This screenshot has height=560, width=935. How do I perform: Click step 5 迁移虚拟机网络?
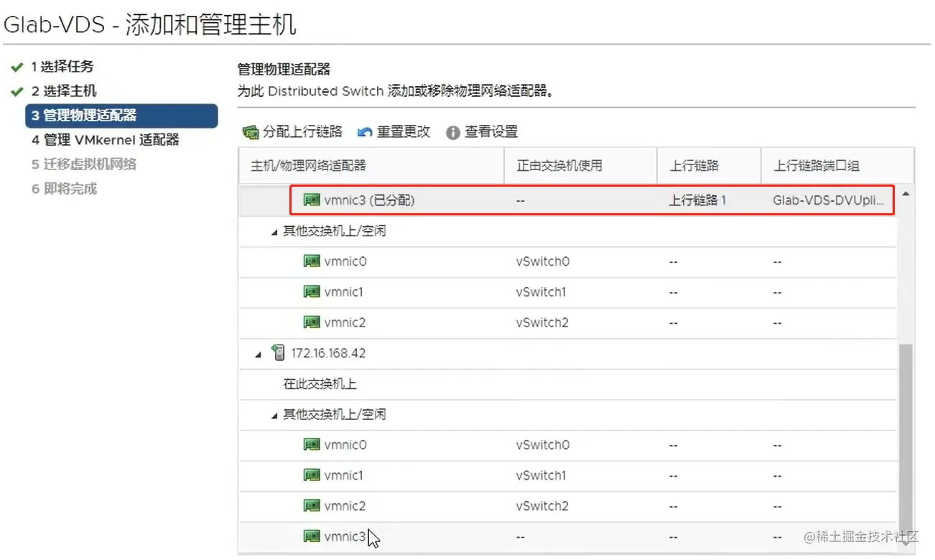83,164
